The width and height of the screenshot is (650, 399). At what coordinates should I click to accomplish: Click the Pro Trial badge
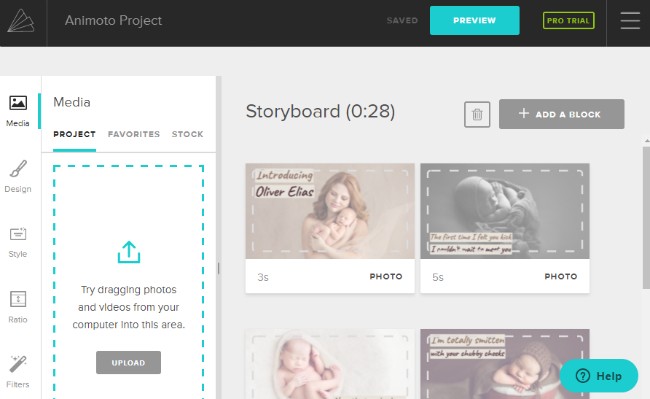click(x=568, y=21)
